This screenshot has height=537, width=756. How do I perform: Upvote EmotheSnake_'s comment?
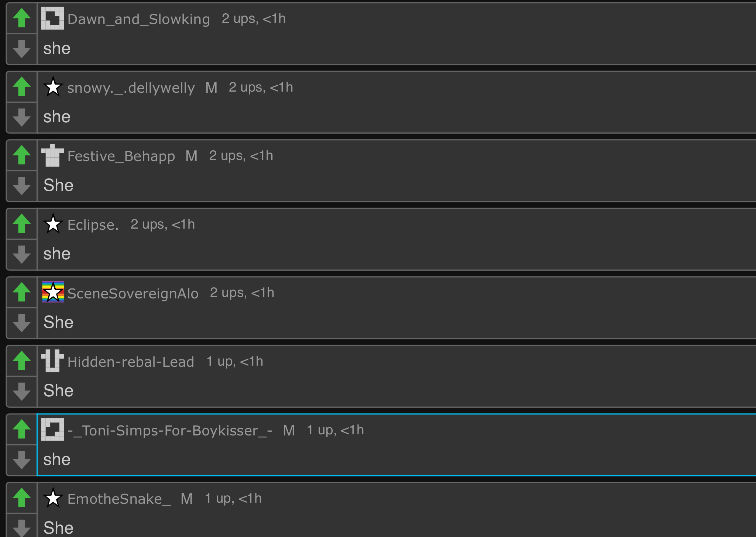(21, 498)
